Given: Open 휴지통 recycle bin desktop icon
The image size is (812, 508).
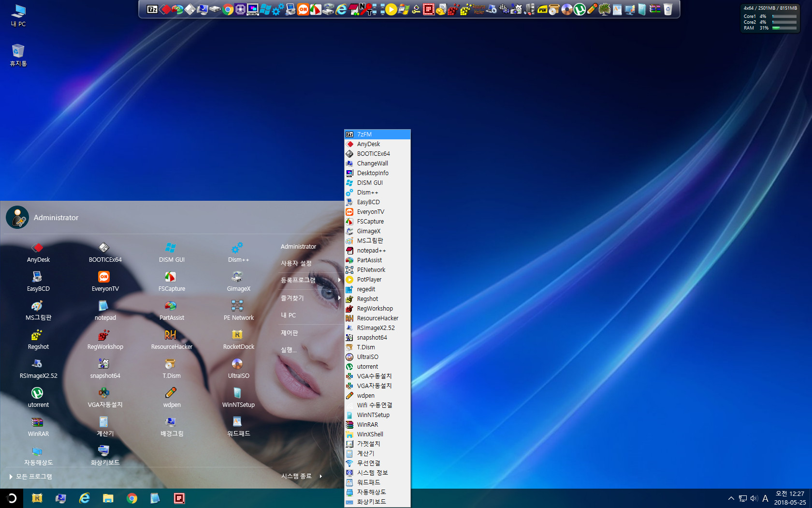Looking at the screenshot, I should [x=18, y=55].
